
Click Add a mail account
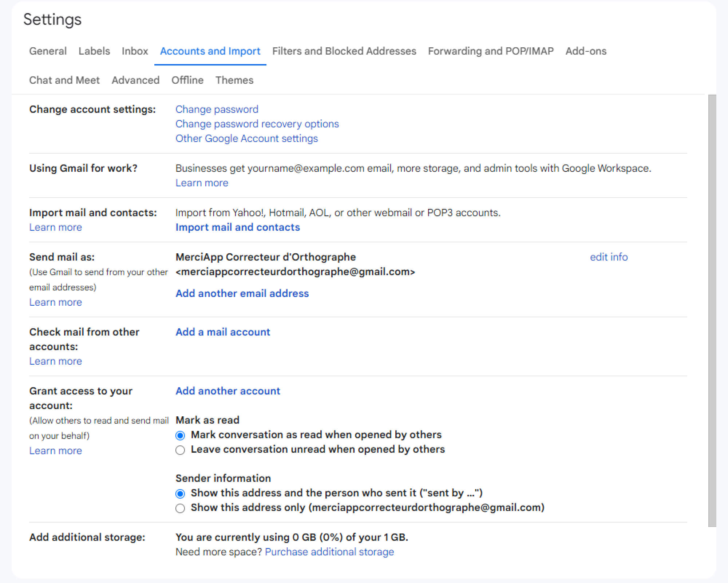click(x=223, y=332)
